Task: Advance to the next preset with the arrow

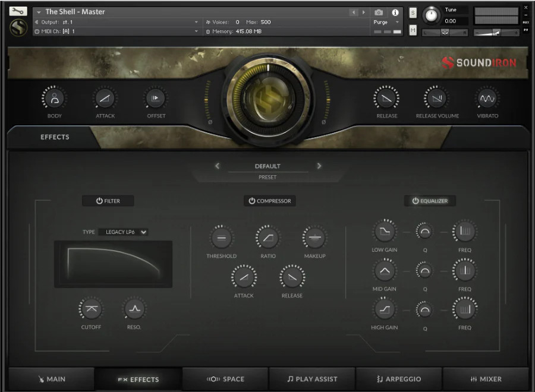Action: [319, 166]
